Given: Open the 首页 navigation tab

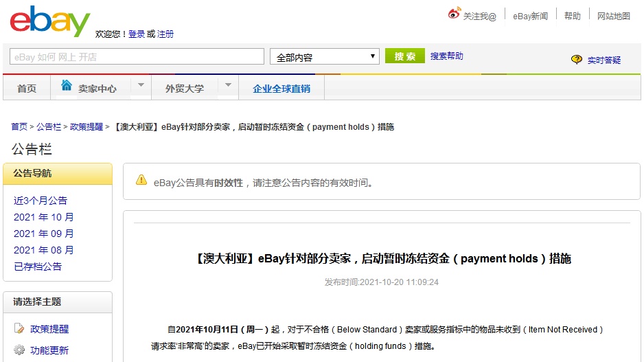Looking at the screenshot, I should [x=27, y=89].
